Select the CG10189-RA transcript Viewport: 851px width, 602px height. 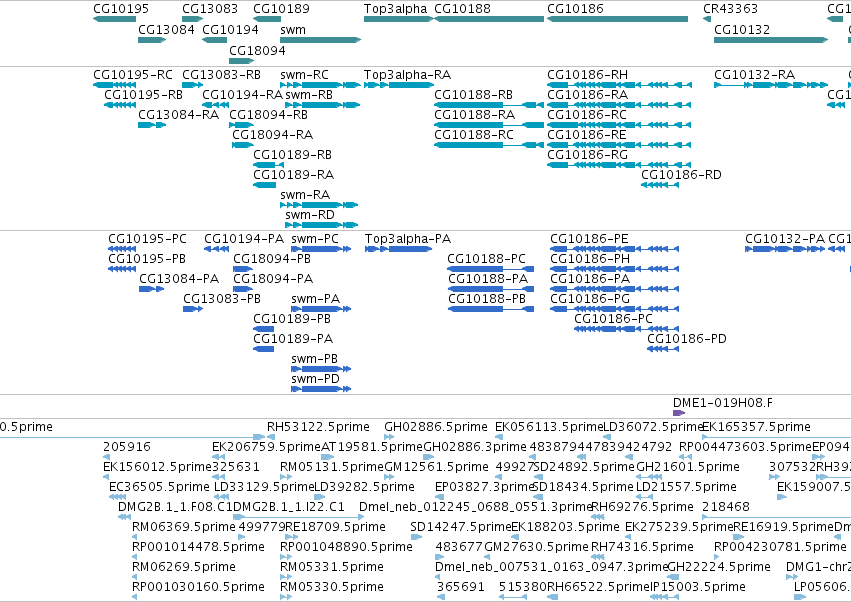click(x=265, y=185)
